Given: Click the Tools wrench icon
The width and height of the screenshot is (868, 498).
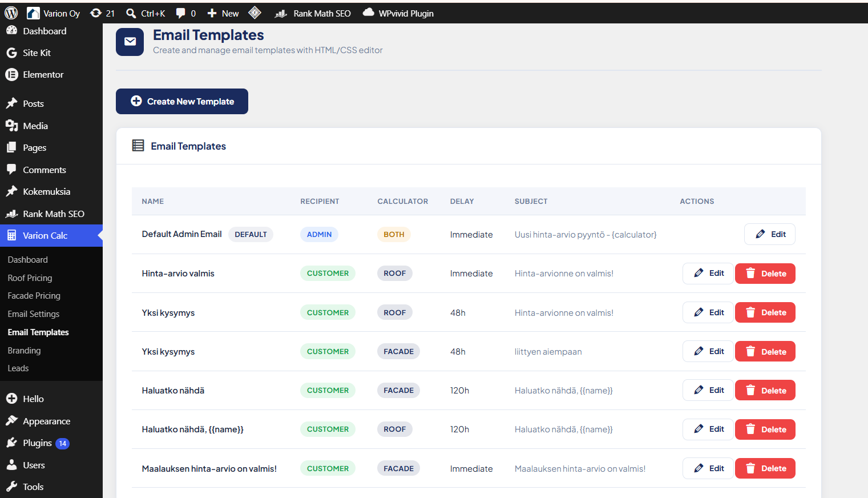Looking at the screenshot, I should point(11,487).
